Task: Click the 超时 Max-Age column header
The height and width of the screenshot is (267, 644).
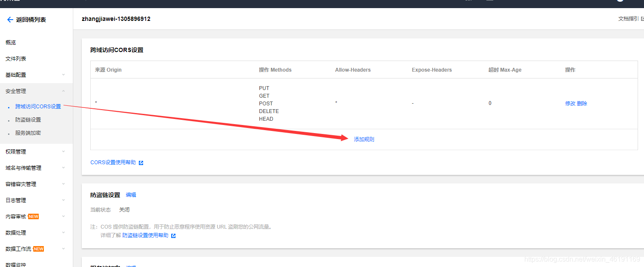Action: [x=505, y=70]
